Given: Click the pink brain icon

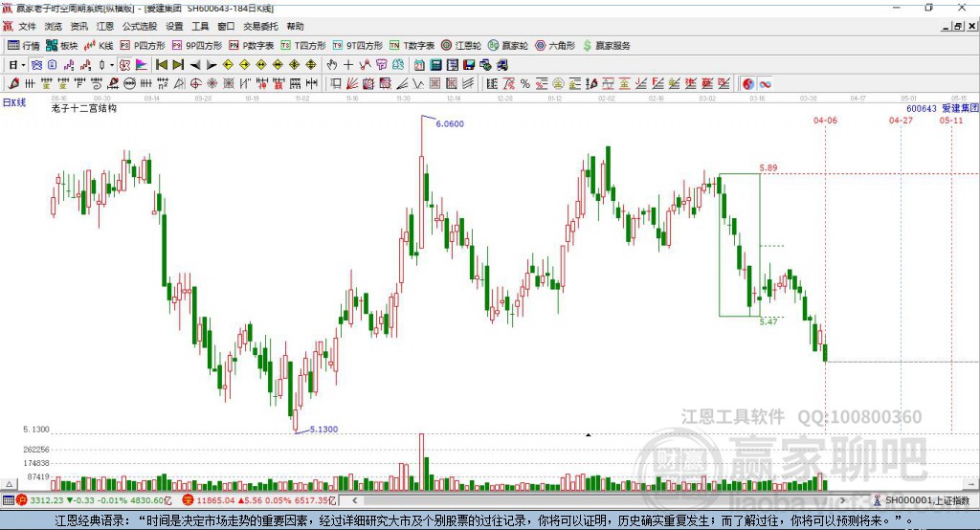Looking at the screenshot, I should click(381, 65).
